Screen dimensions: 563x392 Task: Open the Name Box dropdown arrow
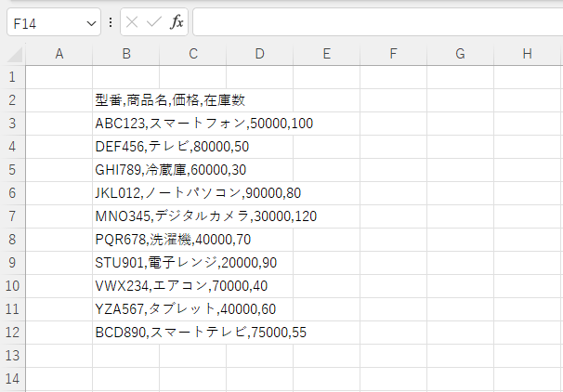tap(91, 24)
